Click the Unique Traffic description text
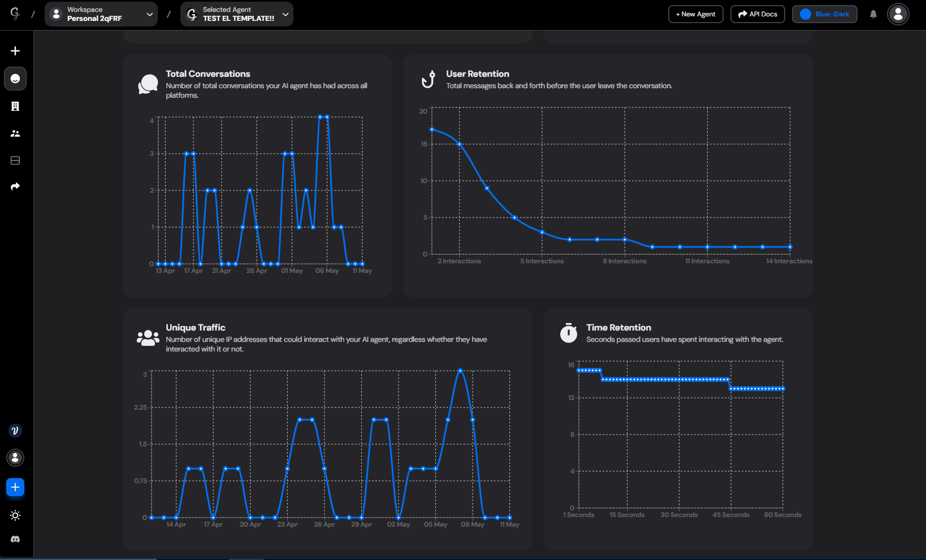 pos(326,344)
